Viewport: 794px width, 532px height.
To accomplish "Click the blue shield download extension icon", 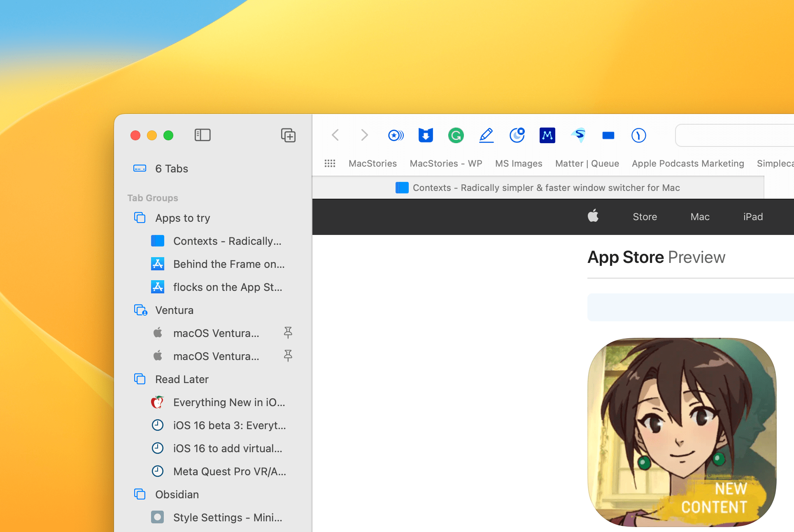I will coord(426,135).
